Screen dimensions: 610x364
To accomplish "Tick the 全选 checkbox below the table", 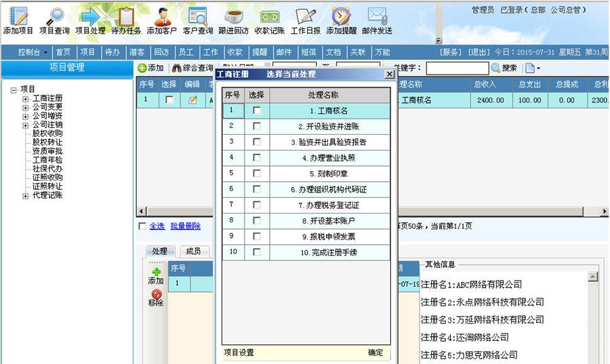I will click(142, 226).
